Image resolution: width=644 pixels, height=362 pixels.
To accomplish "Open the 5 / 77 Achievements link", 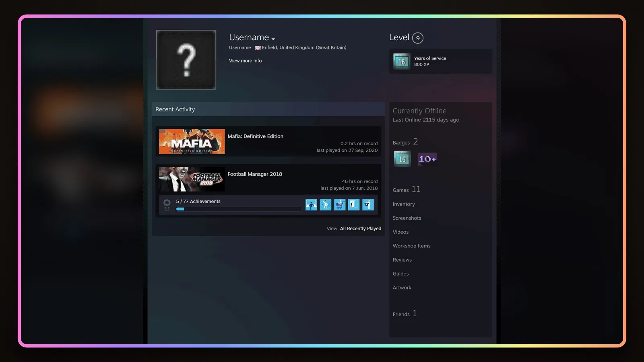I will pos(198,202).
